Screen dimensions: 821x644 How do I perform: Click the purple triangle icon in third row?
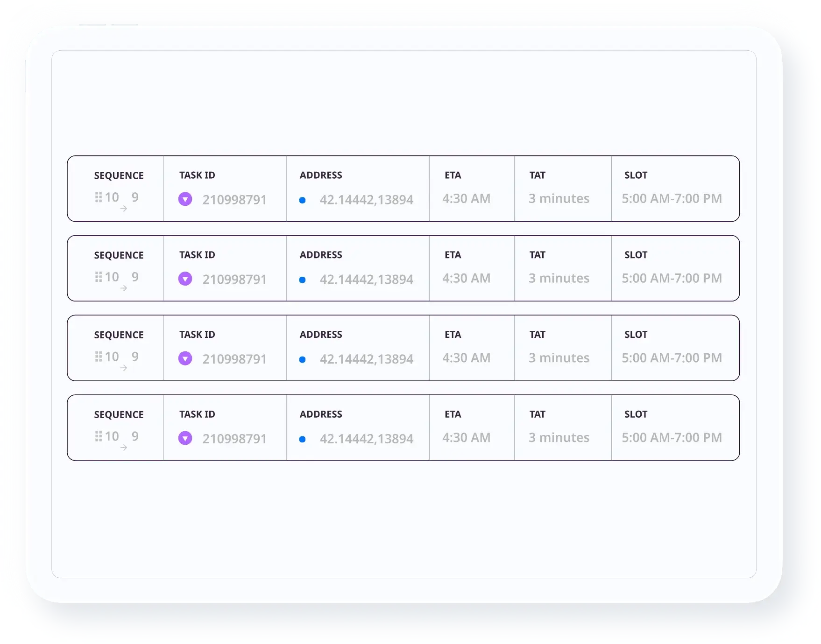click(x=185, y=359)
